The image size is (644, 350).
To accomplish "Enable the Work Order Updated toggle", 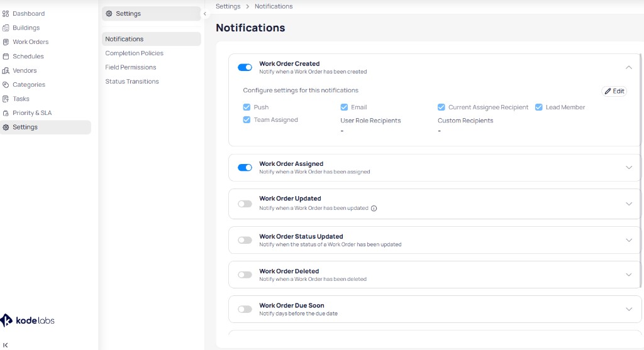I will [245, 204].
